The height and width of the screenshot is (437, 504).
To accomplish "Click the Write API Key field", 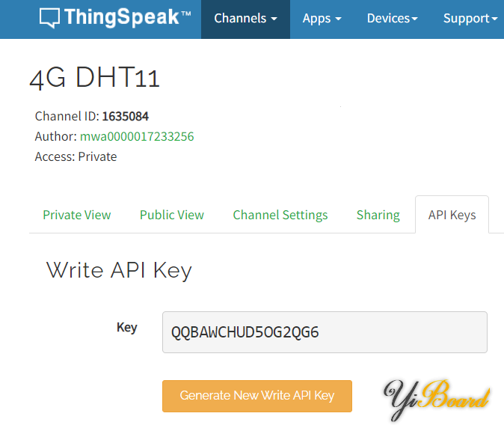I will click(325, 332).
